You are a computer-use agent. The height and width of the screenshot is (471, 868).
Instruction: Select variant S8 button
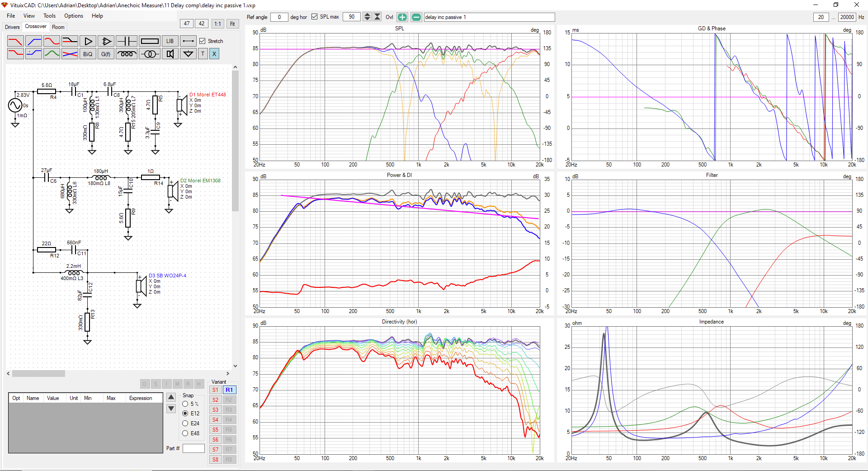[x=216, y=460]
